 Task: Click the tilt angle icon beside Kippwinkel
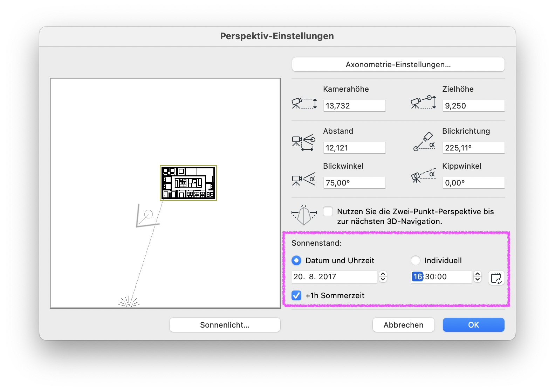pos(424,175)
